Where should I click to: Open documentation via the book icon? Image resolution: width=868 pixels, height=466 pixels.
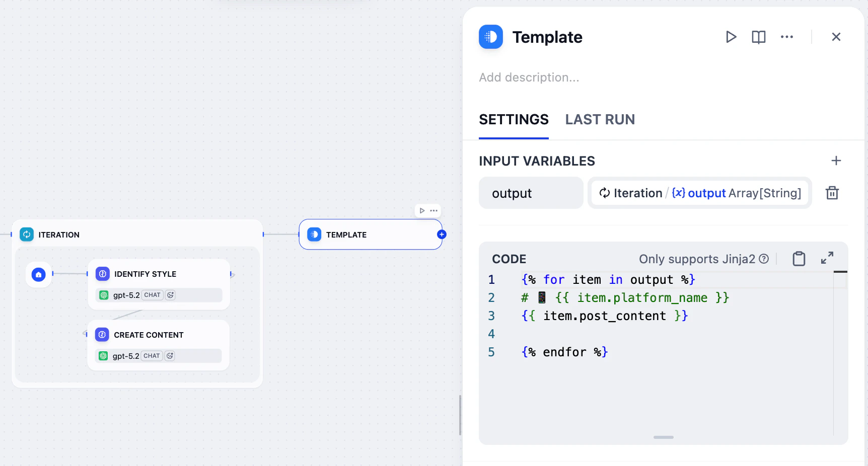click(758, 37)
